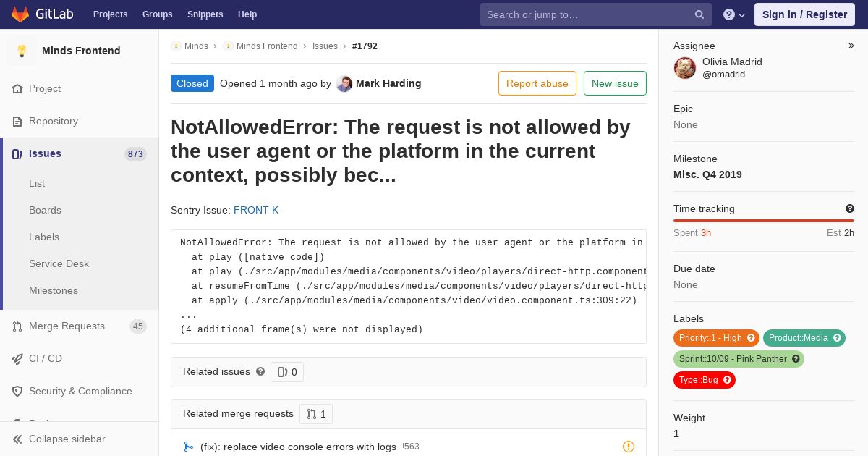Open Minds Frontend project avatar in sidebar

[x=22, y=51]
